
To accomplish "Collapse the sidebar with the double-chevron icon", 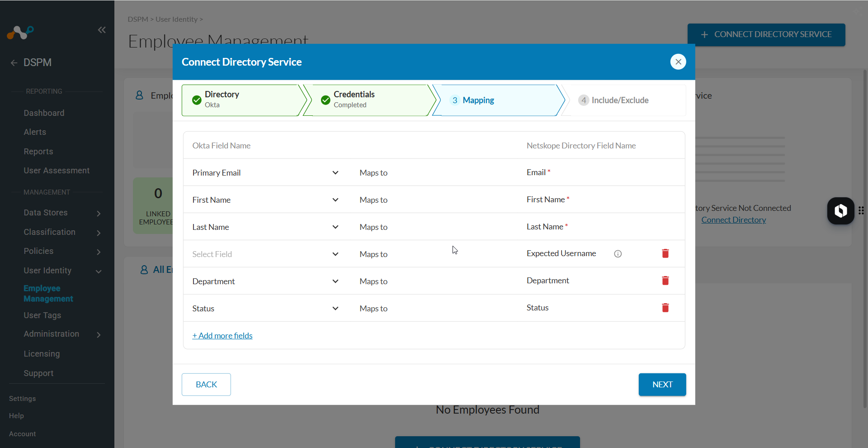I will coord(102,30).
